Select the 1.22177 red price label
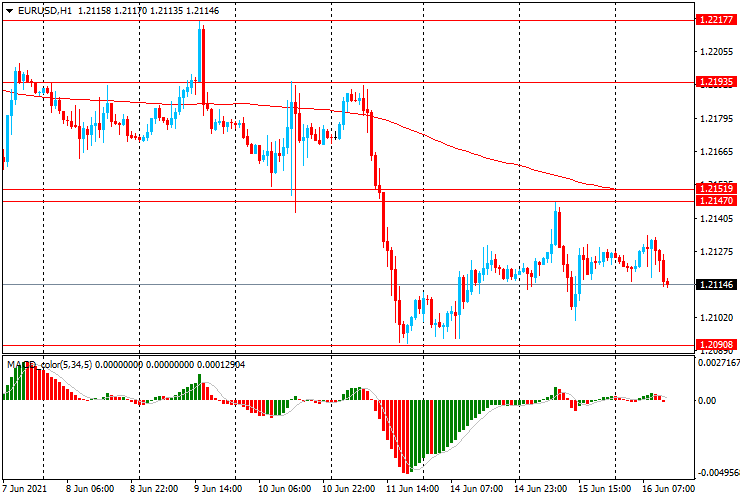 (x=716, y=19)
